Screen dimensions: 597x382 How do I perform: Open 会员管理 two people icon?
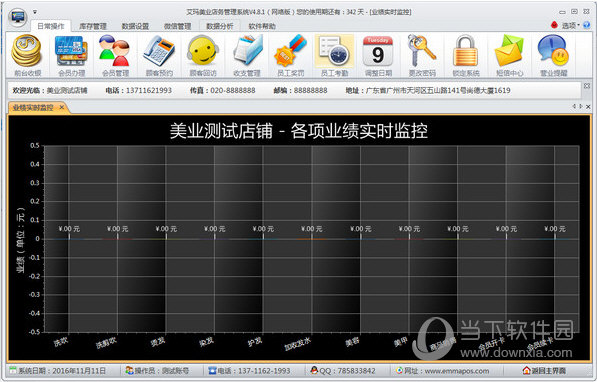point(115,56)
